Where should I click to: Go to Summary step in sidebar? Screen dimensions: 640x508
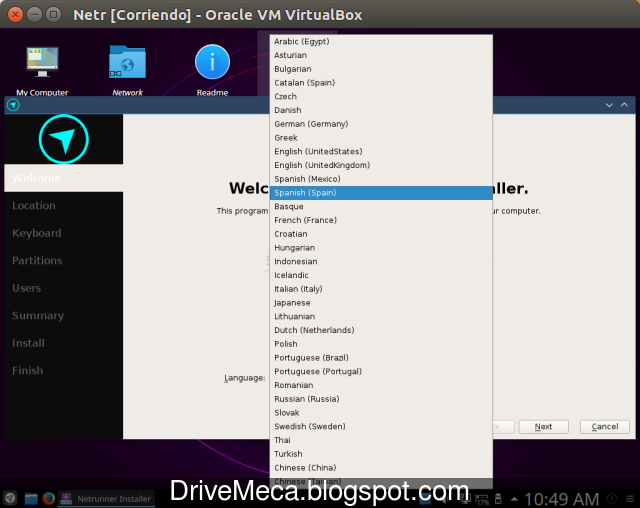[64, 315]
